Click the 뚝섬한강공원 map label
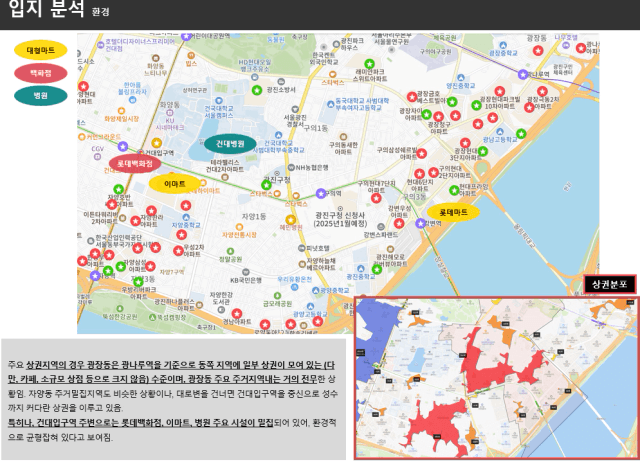Viewport: 640px width, 462px height. click(x=120, y=316)
